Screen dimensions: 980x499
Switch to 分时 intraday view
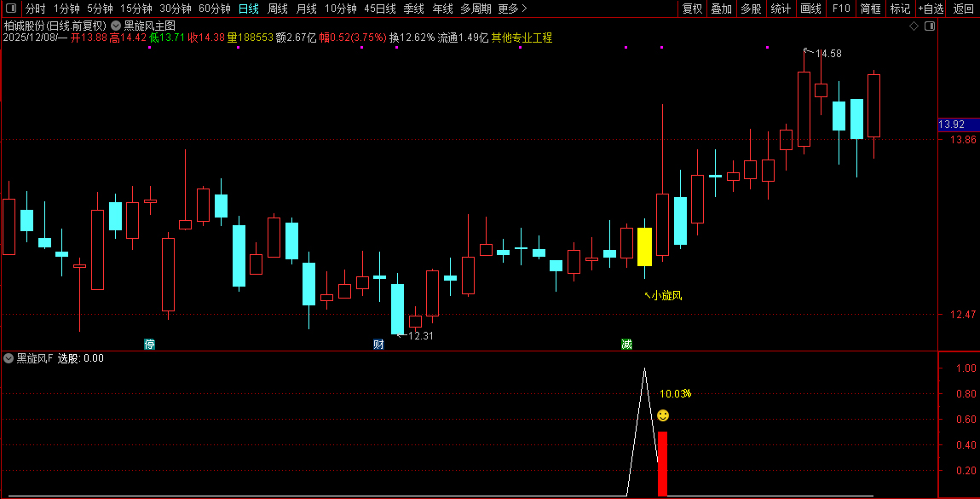pos(36,9)
